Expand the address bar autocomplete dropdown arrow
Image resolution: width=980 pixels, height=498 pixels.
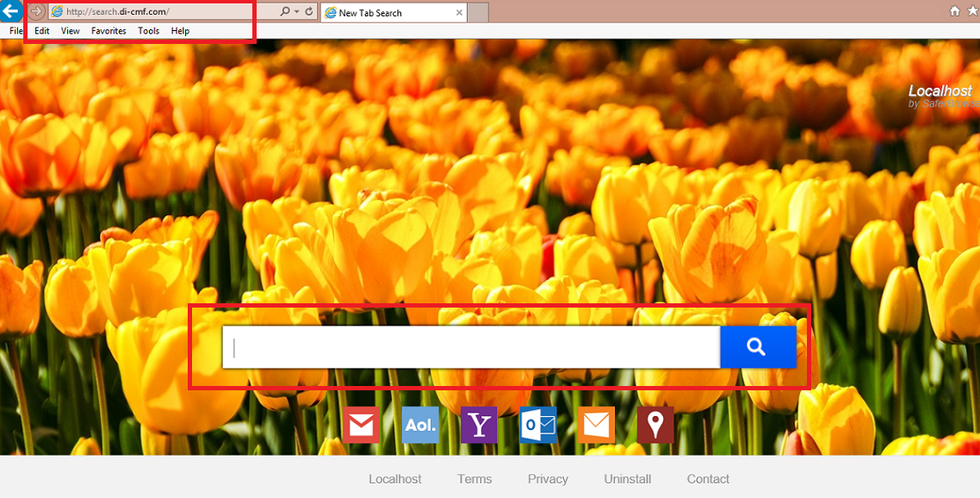click(297, 11)
